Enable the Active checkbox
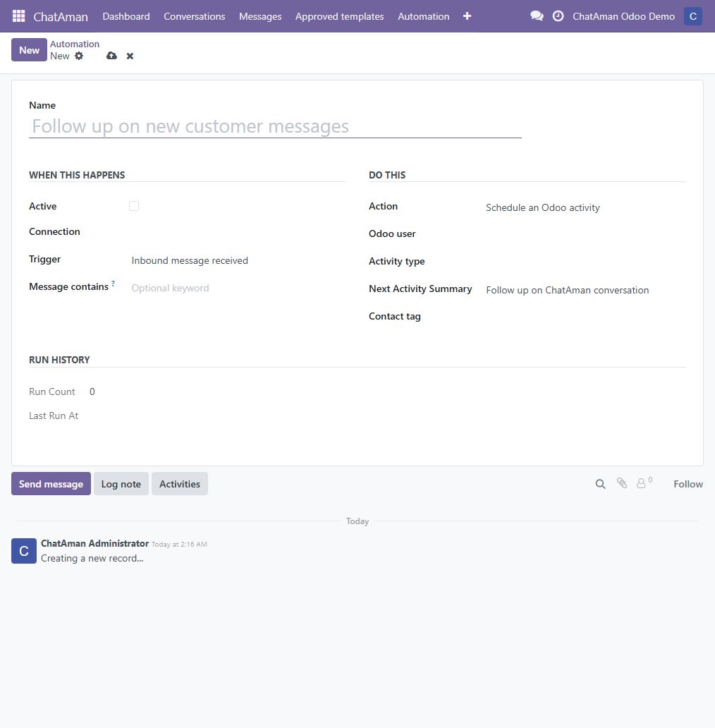This screenshot has height=728, width=715. (x=134, y=206)
